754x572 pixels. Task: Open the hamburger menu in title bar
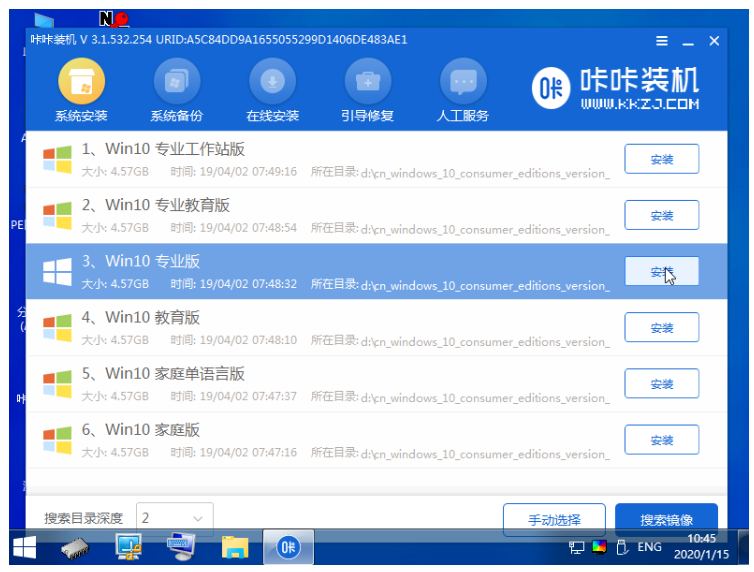coord(662,41)
